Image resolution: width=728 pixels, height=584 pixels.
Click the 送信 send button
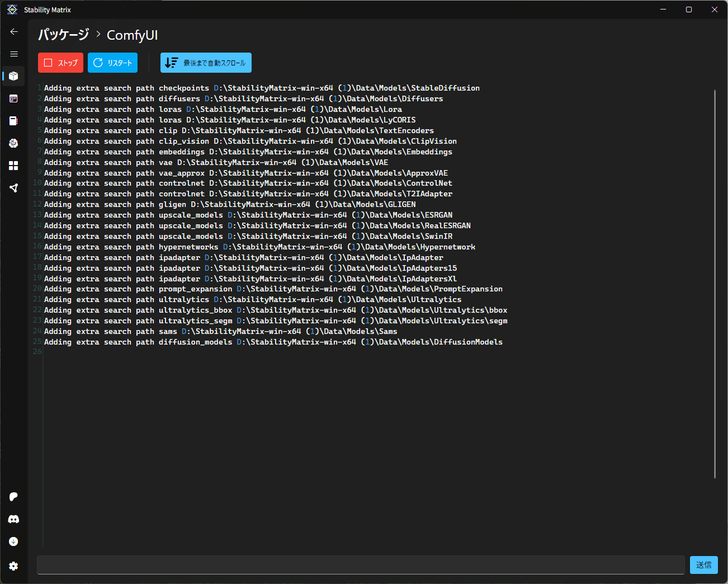point(703,565)
